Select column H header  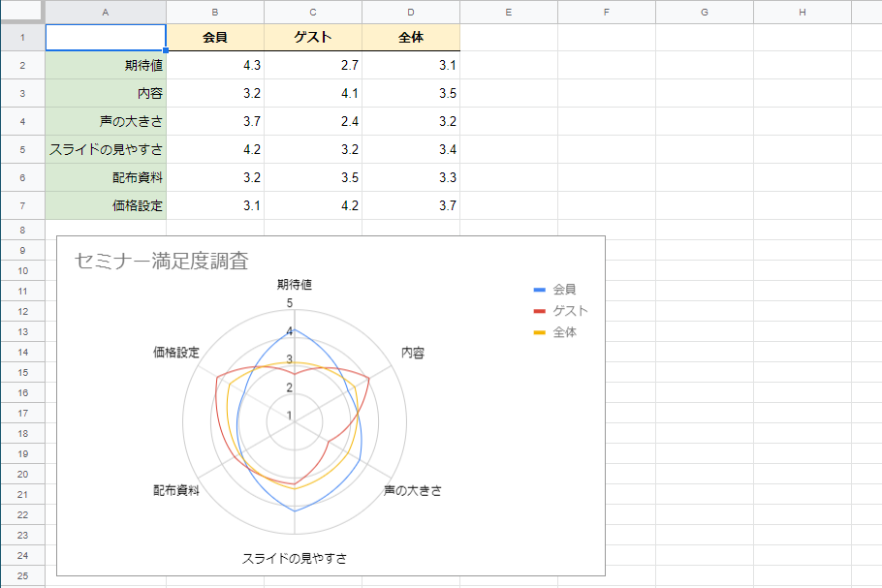801,12
